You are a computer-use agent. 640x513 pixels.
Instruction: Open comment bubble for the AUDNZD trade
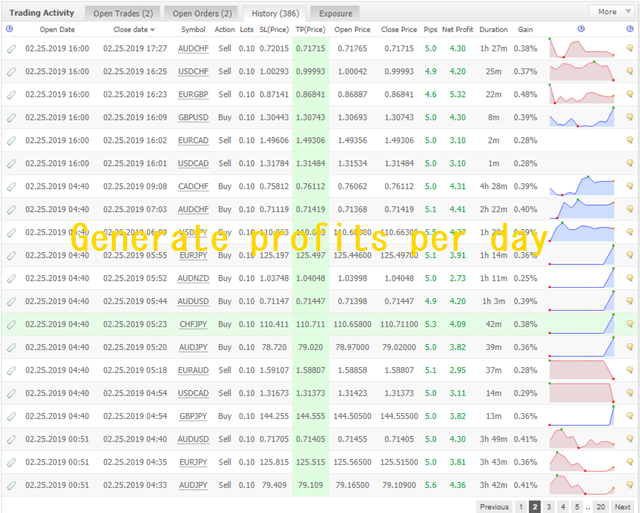tap(630, 278)
